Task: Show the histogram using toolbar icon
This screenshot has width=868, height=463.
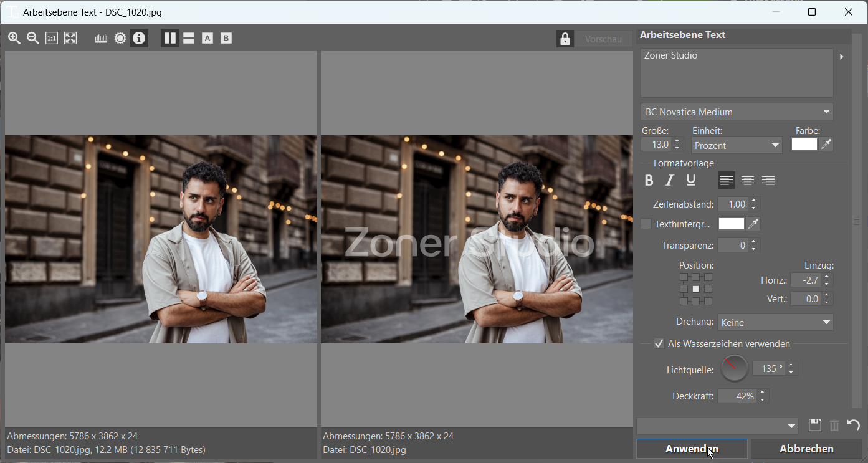Action: 101,38
